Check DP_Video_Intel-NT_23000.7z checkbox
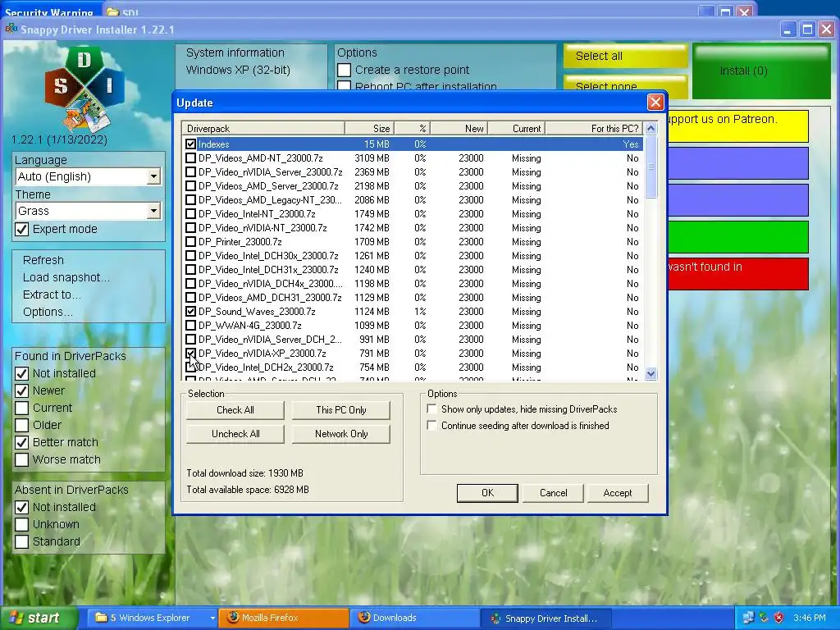Screen dimensions: 840x630 [x=190, y=214]
